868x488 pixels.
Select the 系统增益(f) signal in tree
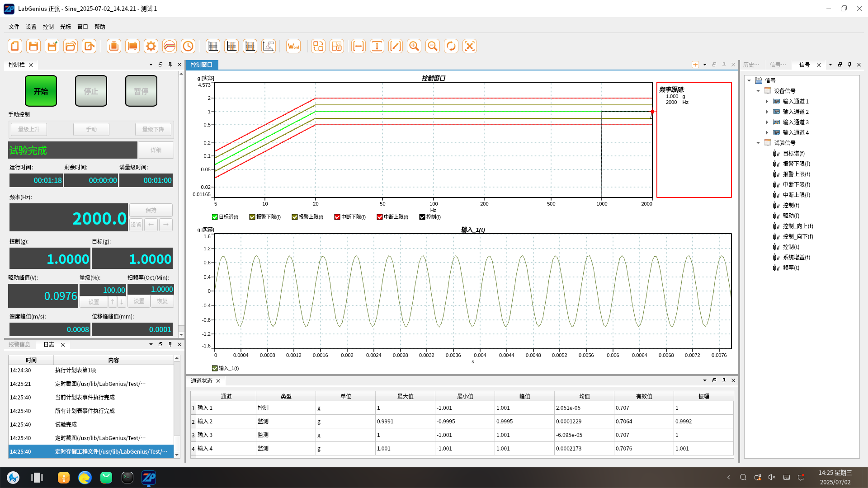796,257
